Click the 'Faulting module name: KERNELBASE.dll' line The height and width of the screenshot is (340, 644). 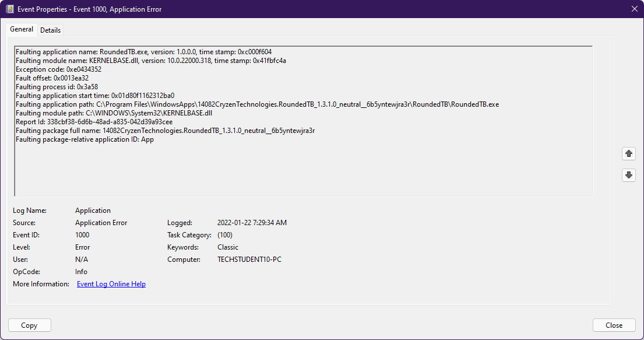(x=151, y=61)
